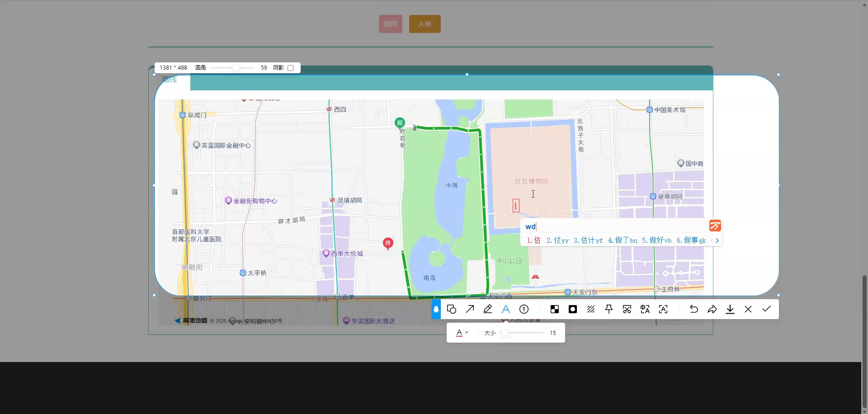Cancel the screenshot with the X icon
Viewport: 868px width, 414px height.
(748, 309)
